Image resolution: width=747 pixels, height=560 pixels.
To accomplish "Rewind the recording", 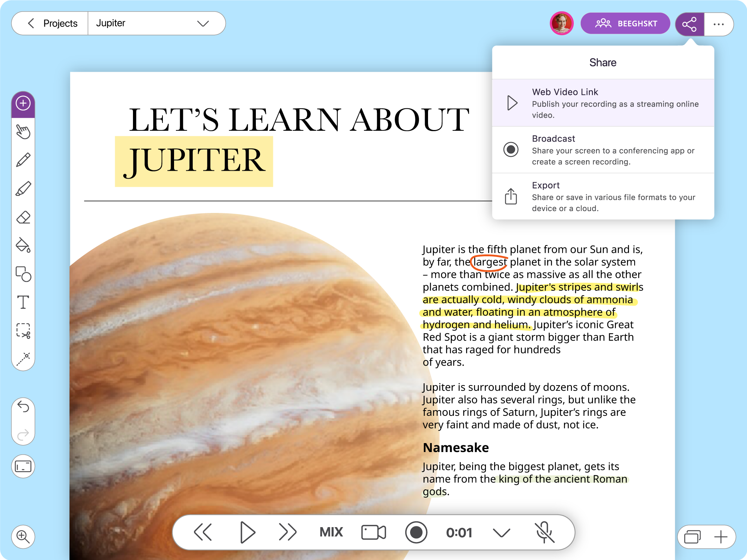I will [203, 532].
